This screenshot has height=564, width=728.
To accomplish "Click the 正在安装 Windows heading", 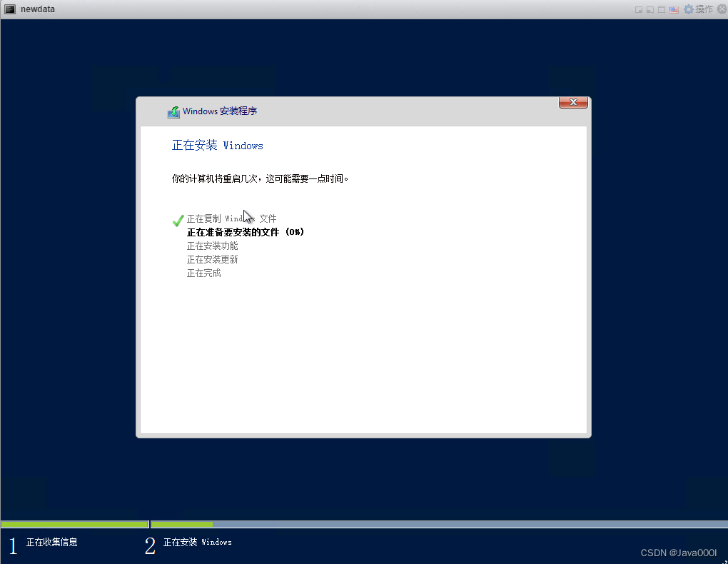I will (x=217, y=146).
